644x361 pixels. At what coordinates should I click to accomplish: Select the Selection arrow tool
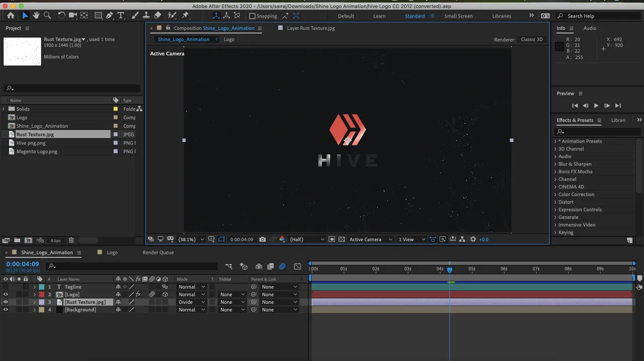[x=25, y=16]
